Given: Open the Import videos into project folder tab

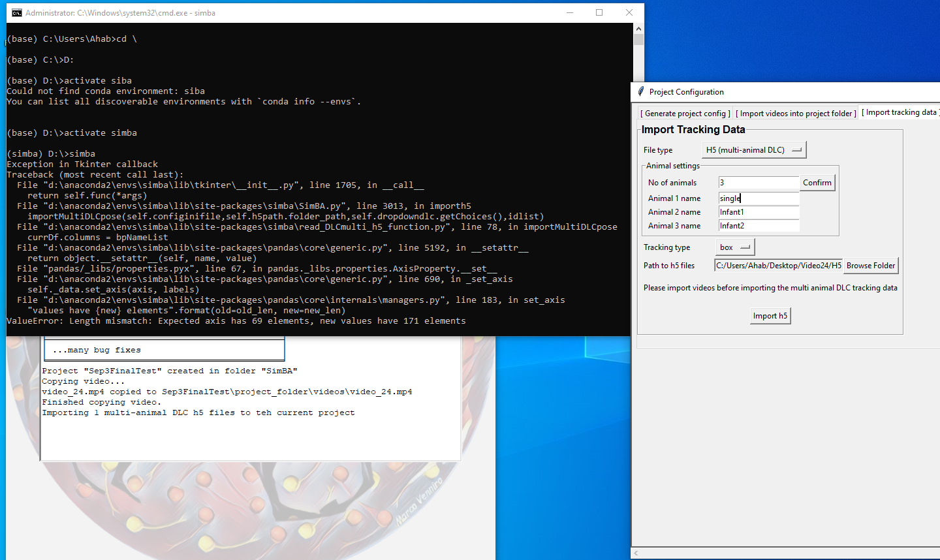Looking at the screenshot, I should 795,113.
